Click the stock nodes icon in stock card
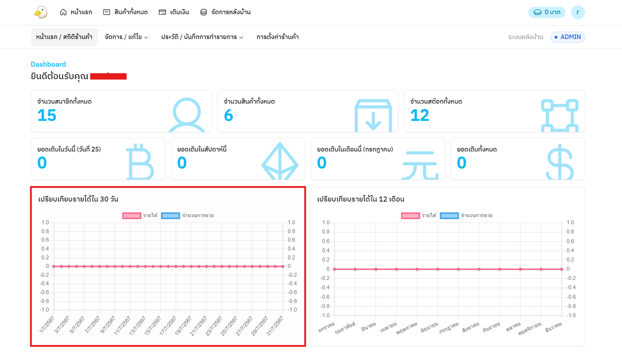622x364 pixels. 560,116
